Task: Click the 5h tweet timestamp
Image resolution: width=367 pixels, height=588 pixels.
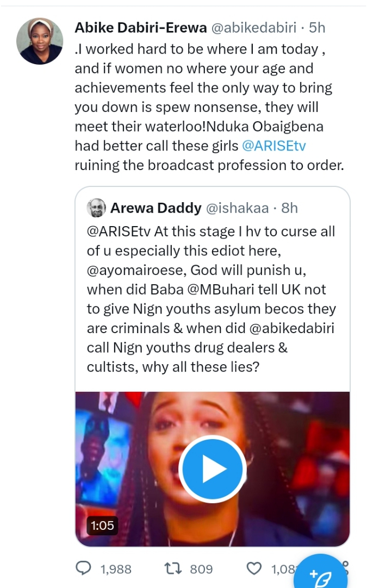Action: (x=317, y=28)
